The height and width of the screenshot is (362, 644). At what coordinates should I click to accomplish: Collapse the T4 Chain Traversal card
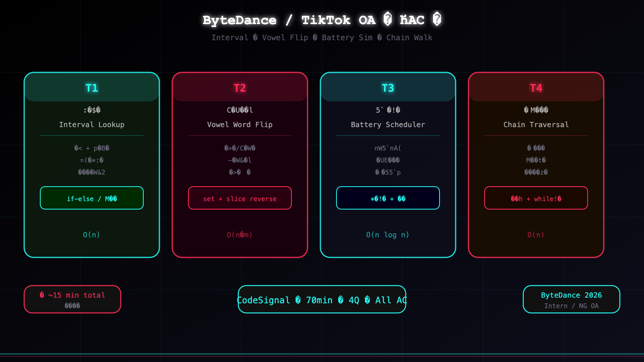[x=536, y=165]
